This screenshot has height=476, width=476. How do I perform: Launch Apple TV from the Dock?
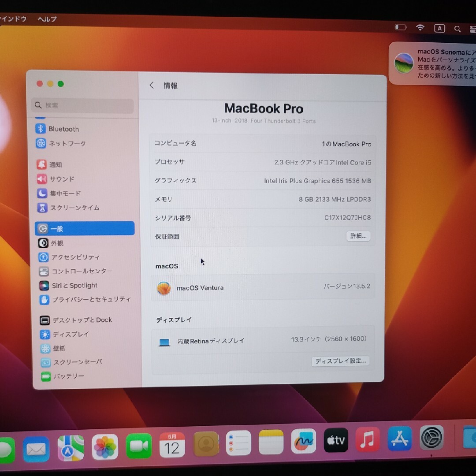click(x=336, y=440)
